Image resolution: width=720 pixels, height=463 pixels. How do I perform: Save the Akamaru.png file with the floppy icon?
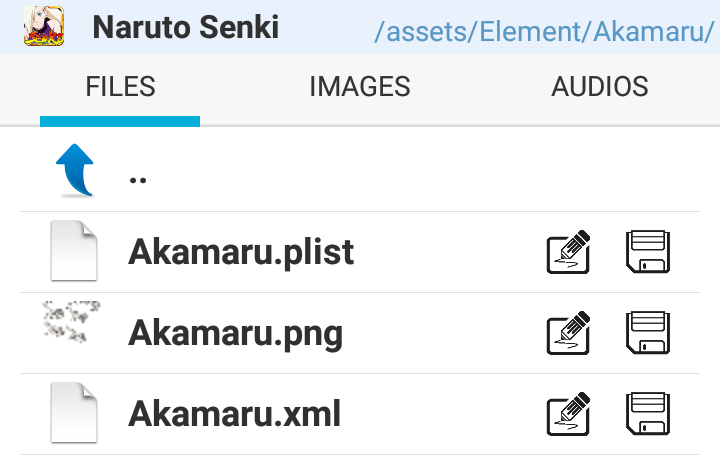[x=647, y=333]
